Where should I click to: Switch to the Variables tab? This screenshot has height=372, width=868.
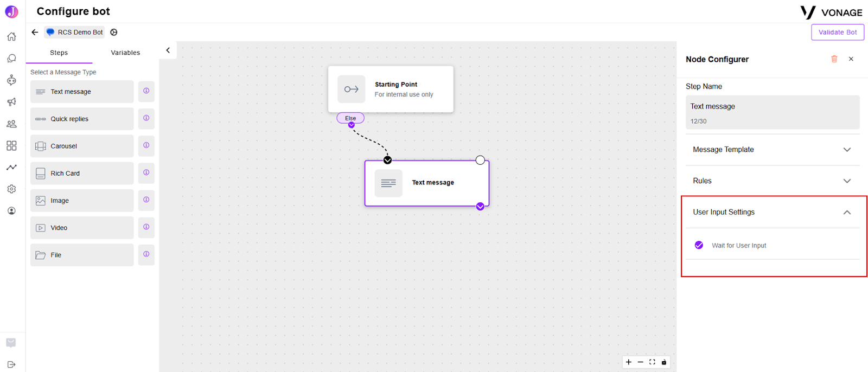pos(125,53)
